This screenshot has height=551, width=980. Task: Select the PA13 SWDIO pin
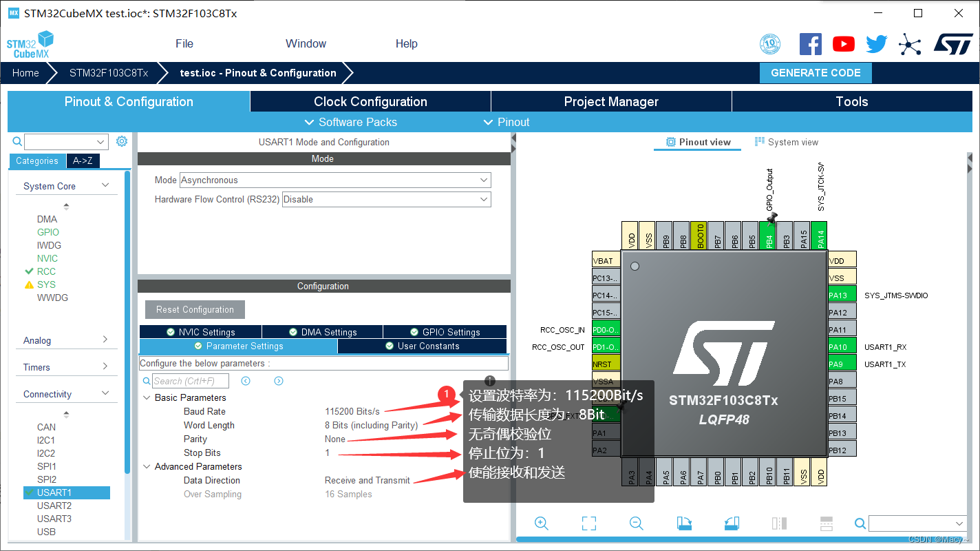842,295
